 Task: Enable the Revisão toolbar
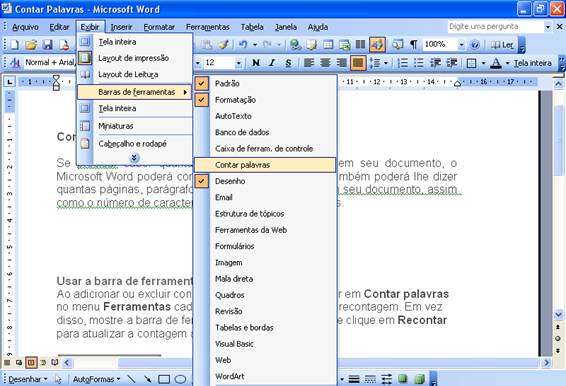[265, 311]
